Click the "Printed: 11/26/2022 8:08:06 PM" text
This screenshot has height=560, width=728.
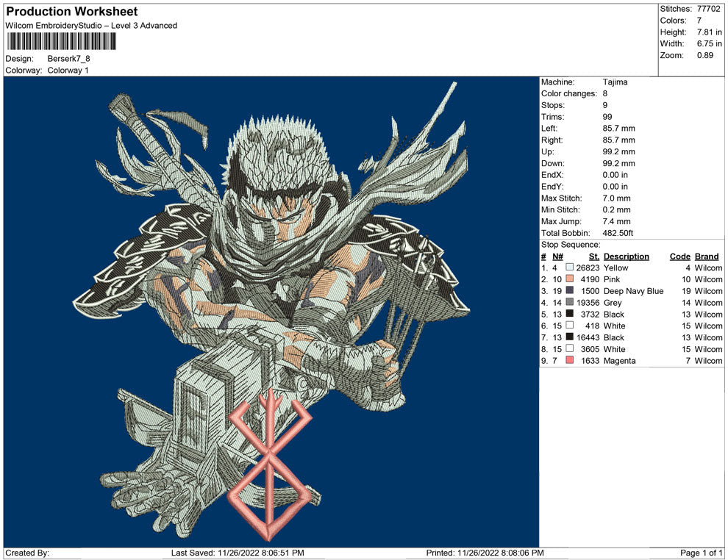pyautogui.click(x=485, y=553)
